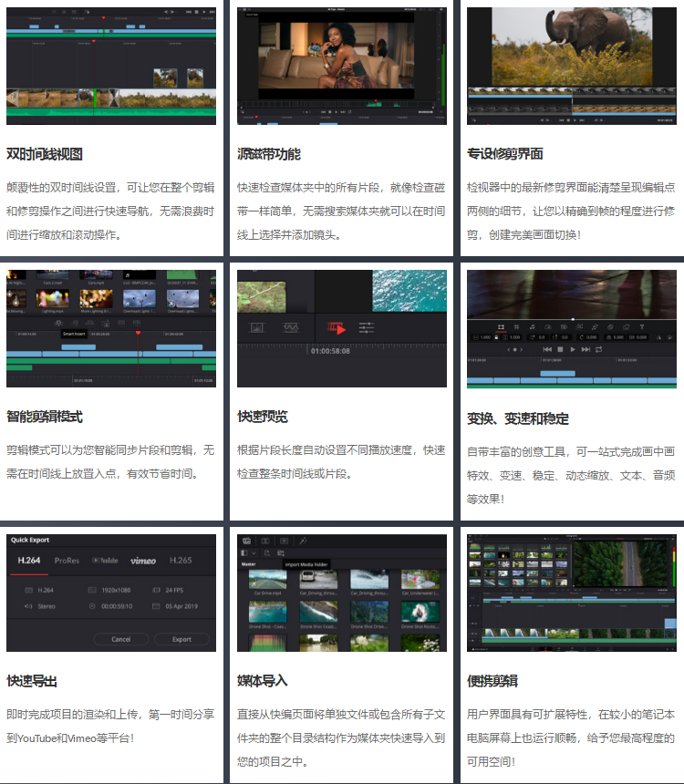Click the elephant trim viewer image
The height and width of the screenshot is (784, 684).
coord(572,46)
